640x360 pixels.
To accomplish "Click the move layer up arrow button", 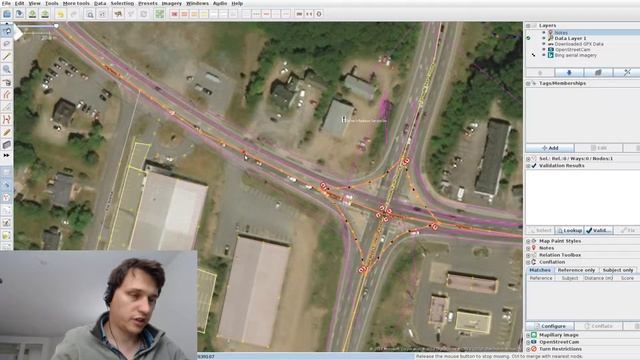I will click(x=540, y=72).
